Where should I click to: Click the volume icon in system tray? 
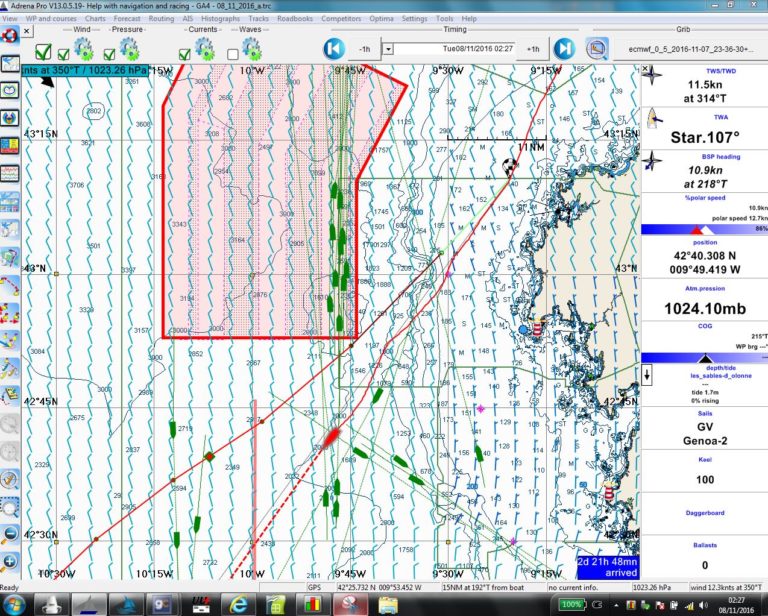[704, 605]
